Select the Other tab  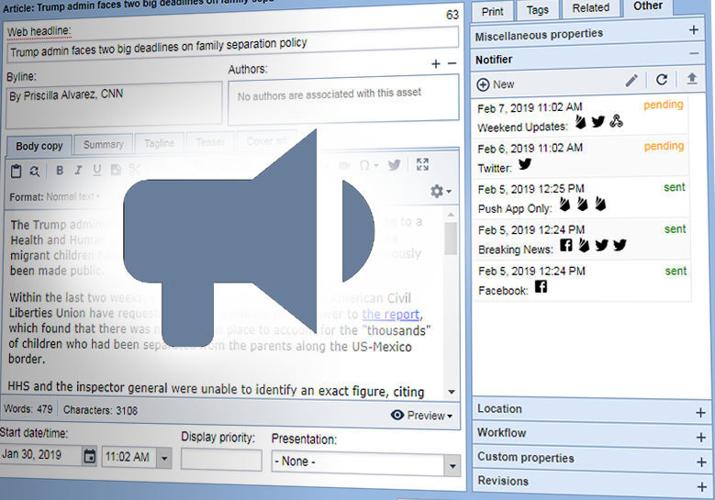(x=648, y=6)
